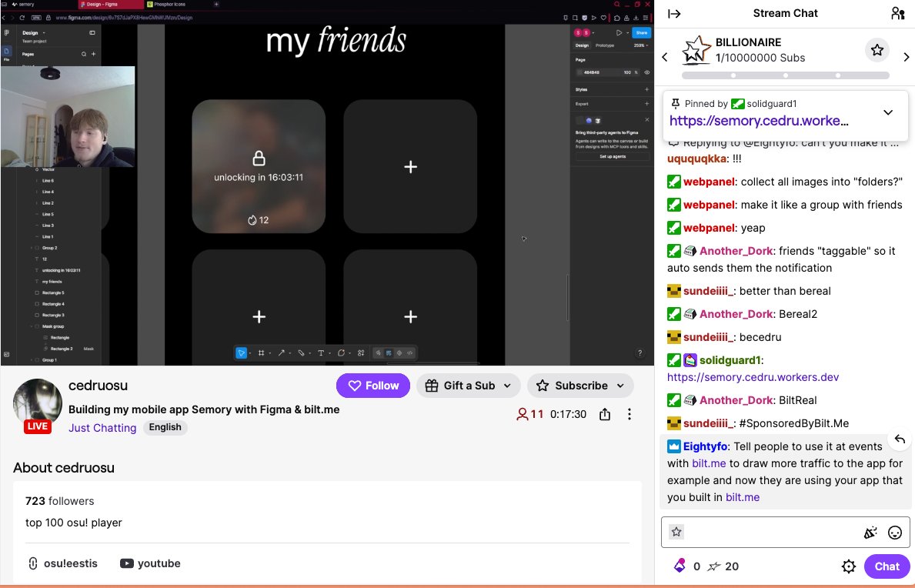
Task: Select the Arrow line tool in Figma
Action: point(281,353)
